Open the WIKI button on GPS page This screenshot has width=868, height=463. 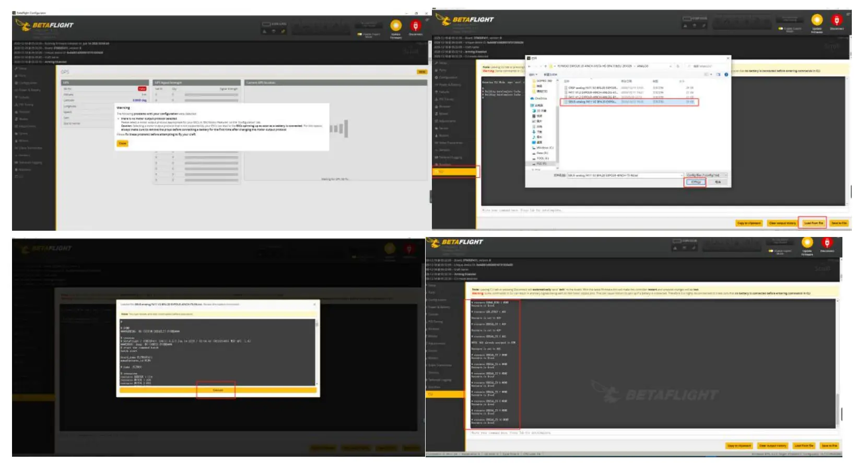point(421,72)
